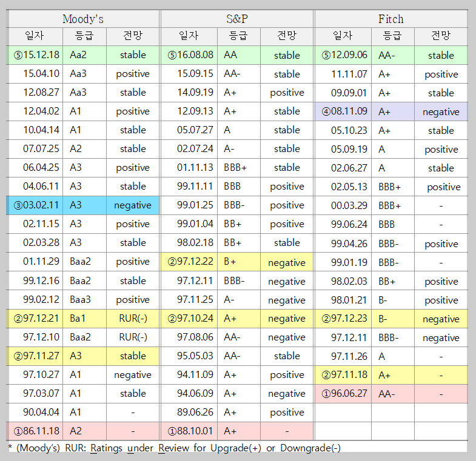This screenshot has width=476, height=461.
Task: Select Fitch date ④08.11.09
Action: click(343, 111)
